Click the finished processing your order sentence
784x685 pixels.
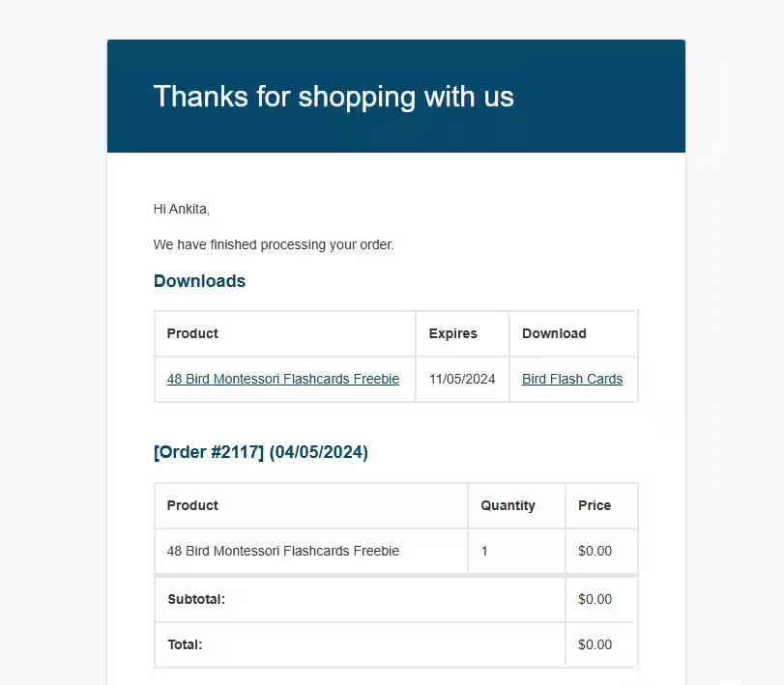[x=274, y=244]
